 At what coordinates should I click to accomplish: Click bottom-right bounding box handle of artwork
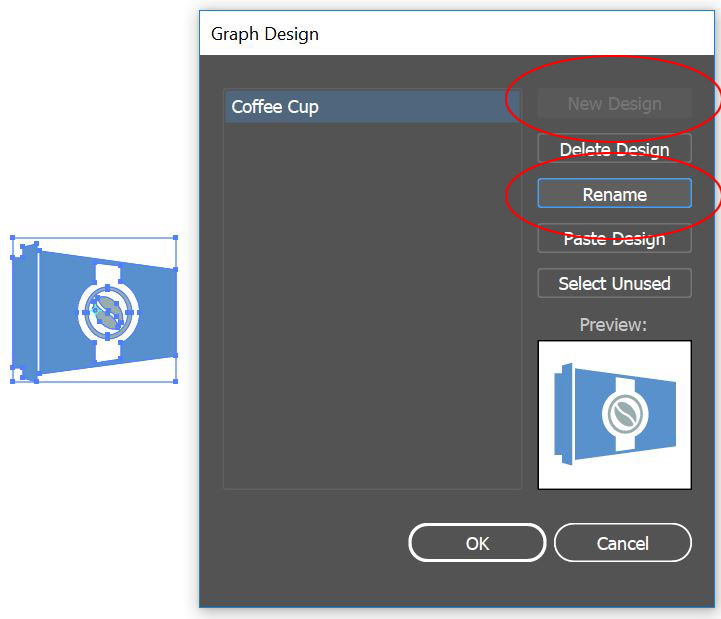[176, 382]
